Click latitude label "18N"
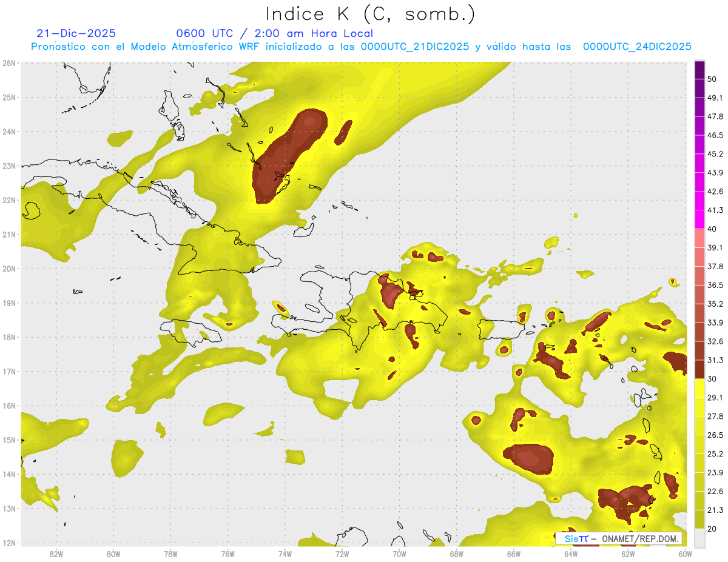The height and width of the screenshot is (562, 728). pos(9,337)
